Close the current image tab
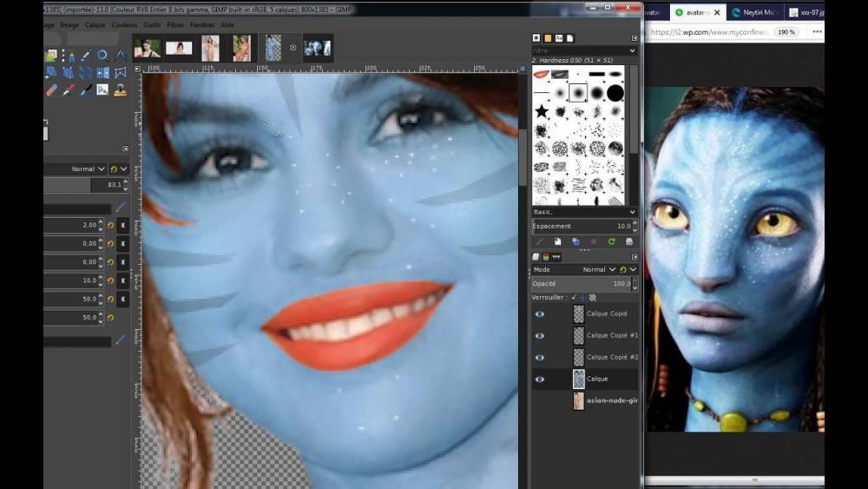This screenshot has width=868, height=489. (x=293, y=48)
